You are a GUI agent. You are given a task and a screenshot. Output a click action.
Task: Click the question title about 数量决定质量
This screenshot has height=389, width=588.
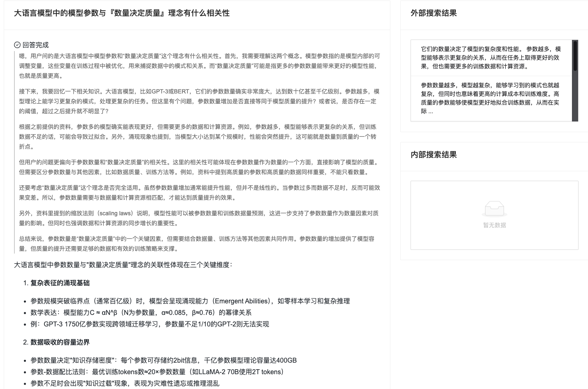point(122,13)
